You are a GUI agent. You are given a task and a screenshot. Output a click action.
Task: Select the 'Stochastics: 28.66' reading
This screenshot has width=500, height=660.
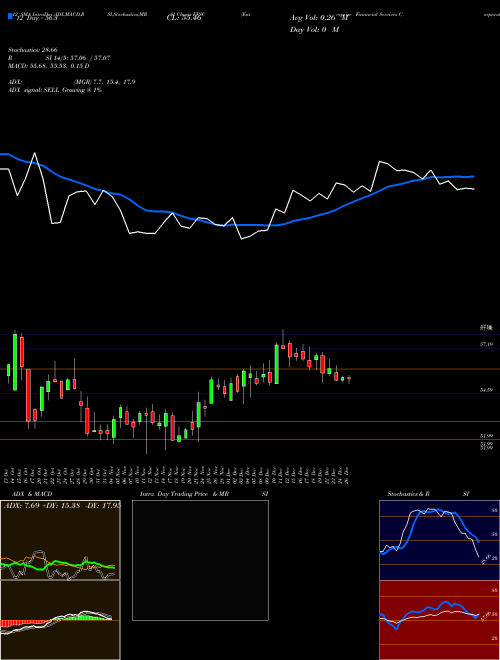(x=33, y=50)
